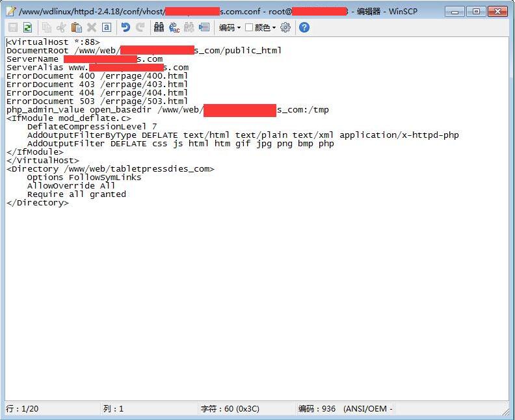The height and width of the screenshot is (420, 515).
Task: Click the text 'css js html htm gif jpg png bmp php'
Action: pos(243,144)
